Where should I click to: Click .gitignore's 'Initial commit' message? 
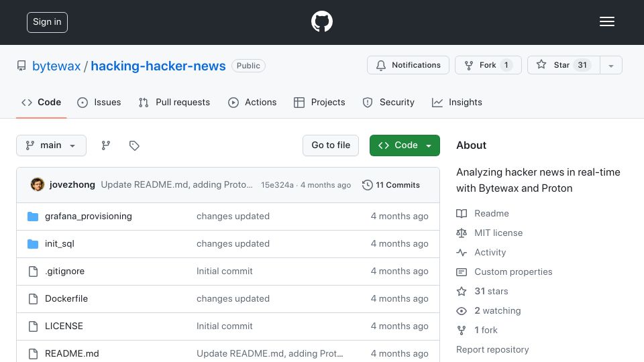(x=224, y=271)
